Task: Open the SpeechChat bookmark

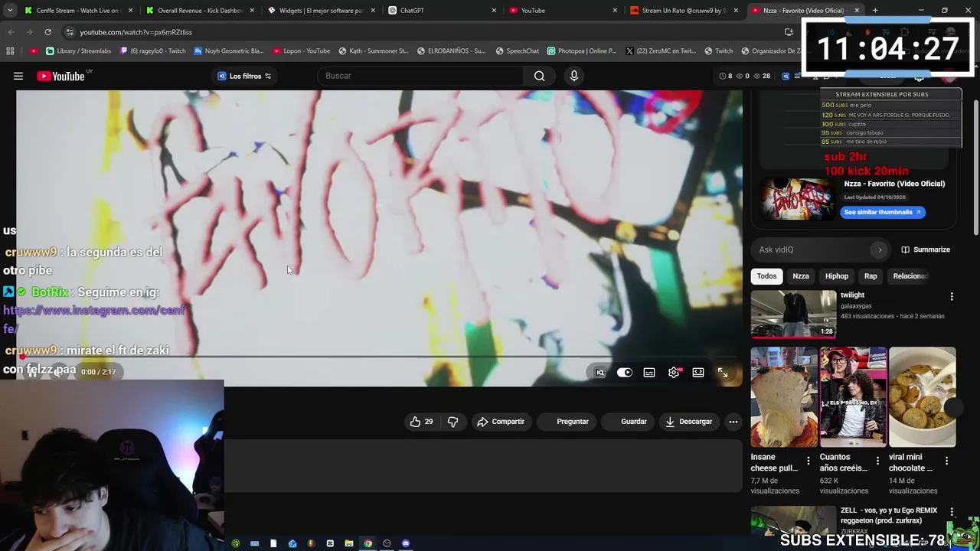Action: click(517, 51)
